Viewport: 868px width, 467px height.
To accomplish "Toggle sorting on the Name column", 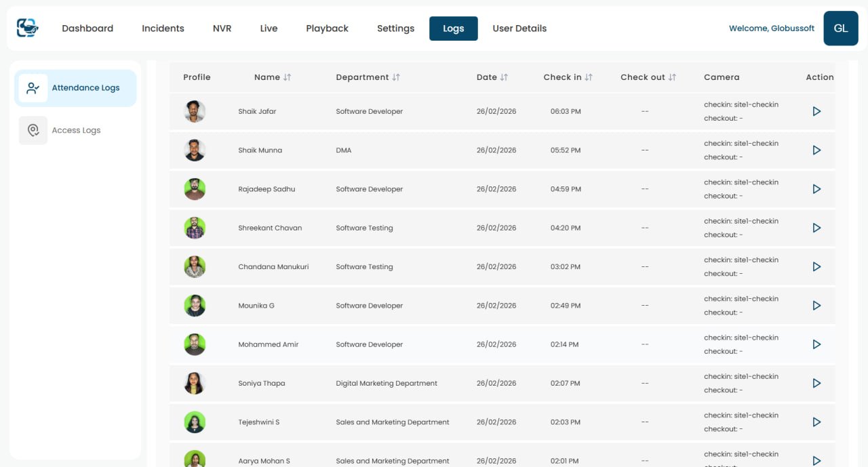I will tap(287, 77).
